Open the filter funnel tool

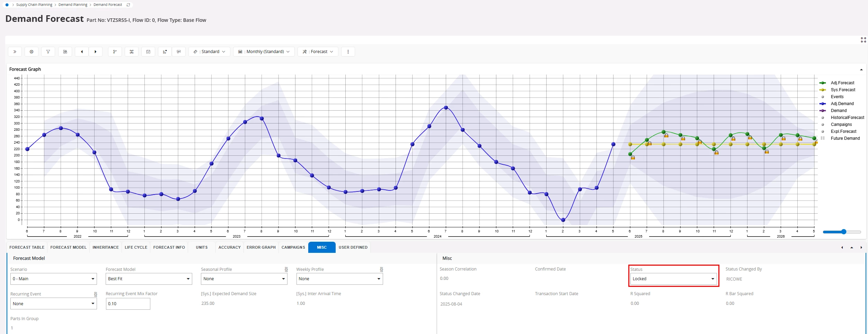click(48, 52)
